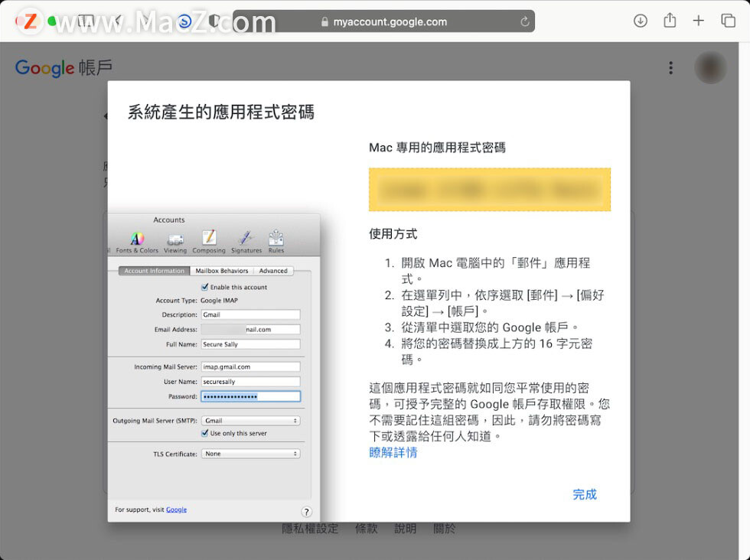Click the myaccount.google.com address bar
The height and width of the screenshot is (560, 750).
[x=383, y=21]
